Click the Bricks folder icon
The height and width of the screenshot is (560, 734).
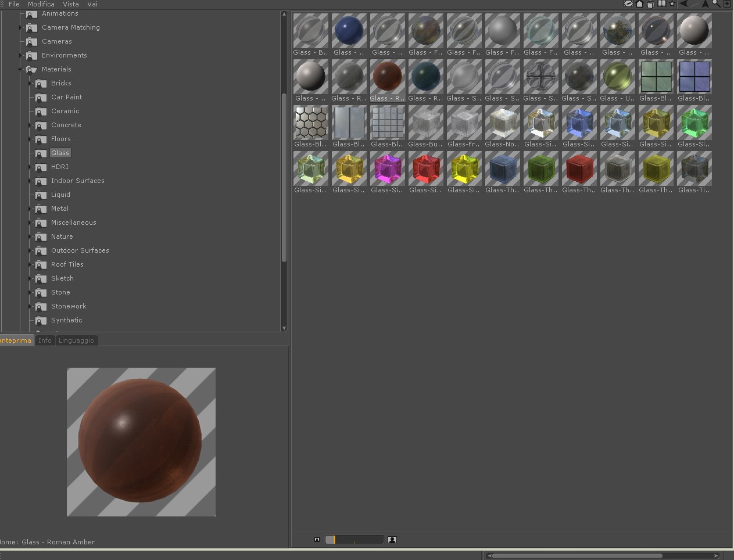point(41,84)
